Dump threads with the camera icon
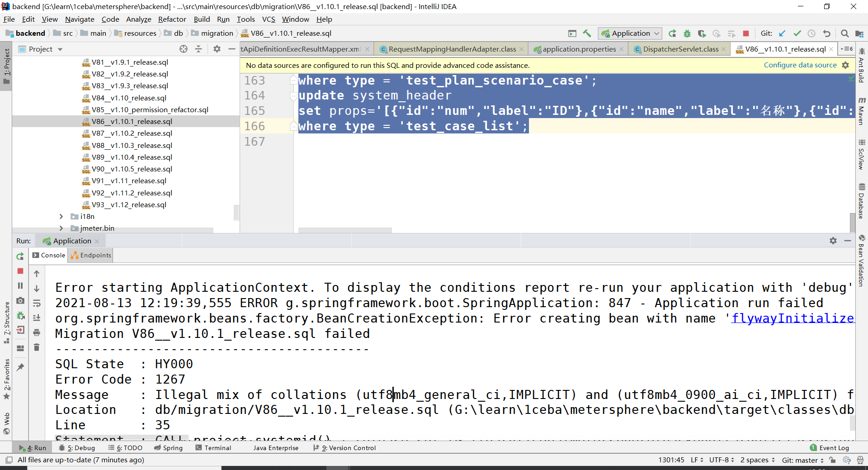Viewport: 868px width, 470px height. coord(20,300)
